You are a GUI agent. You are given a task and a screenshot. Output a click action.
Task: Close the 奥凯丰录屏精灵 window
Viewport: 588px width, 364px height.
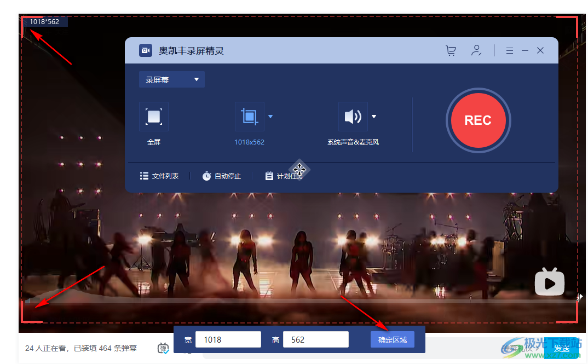(x=540, y=50)
